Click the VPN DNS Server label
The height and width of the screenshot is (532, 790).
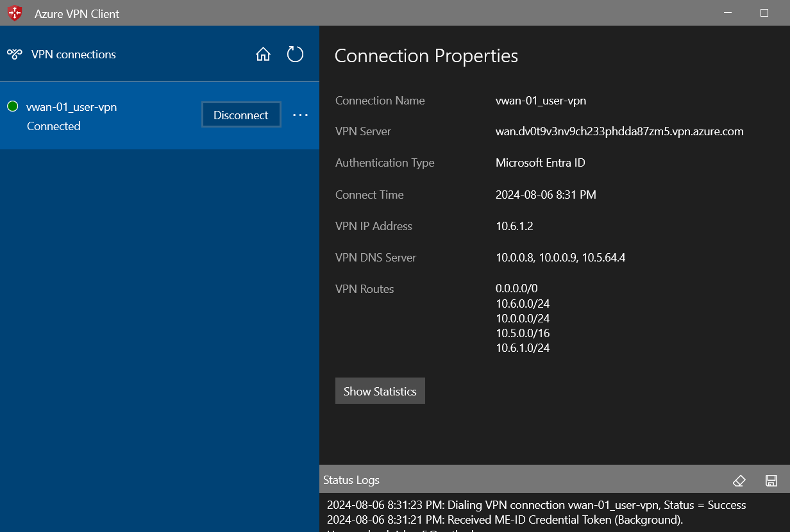[376, 258]
